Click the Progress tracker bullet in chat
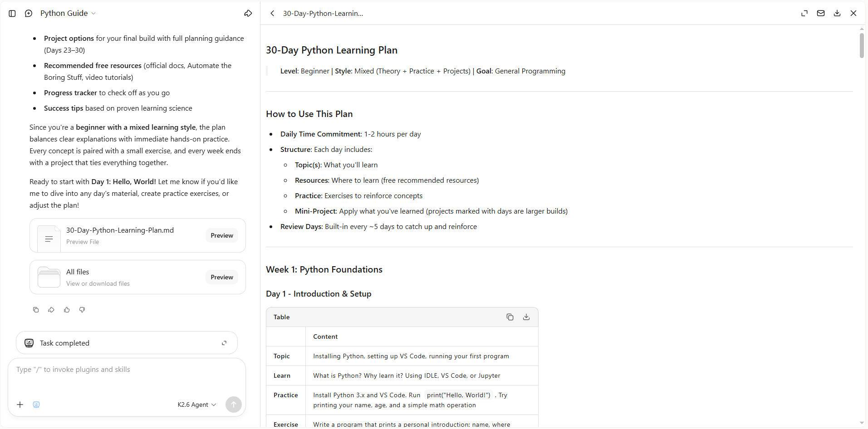The width and height of the screenshot is (868, 429). [x=107, y=93]
